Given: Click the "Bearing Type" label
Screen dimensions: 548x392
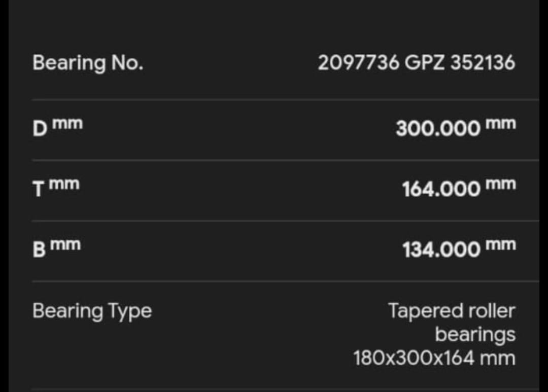Looking at the screenshot, I should tap(92, 311).
